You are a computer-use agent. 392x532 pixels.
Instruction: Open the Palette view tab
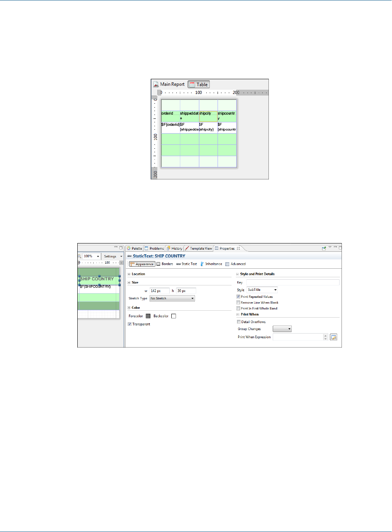(x=134, y=249)
